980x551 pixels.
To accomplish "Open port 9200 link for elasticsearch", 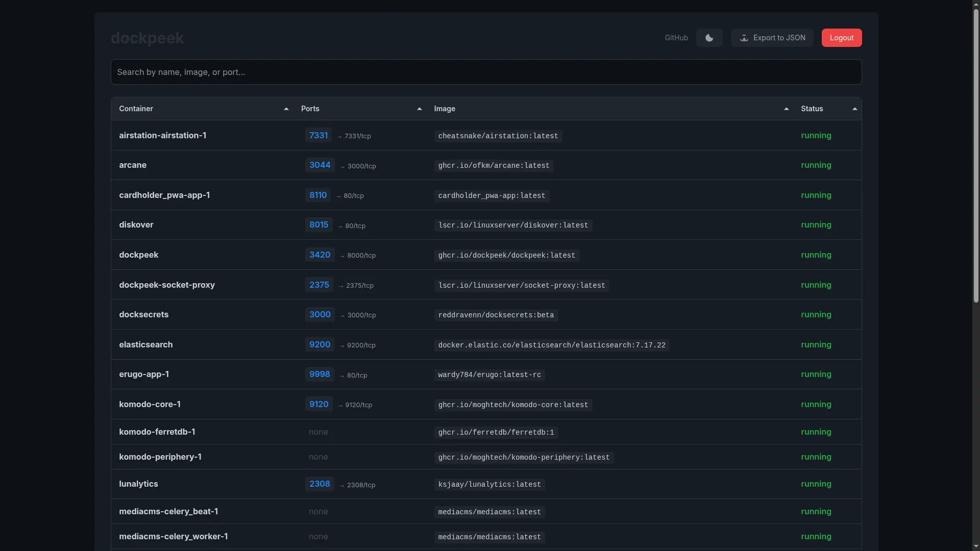I will coord(320,344).
